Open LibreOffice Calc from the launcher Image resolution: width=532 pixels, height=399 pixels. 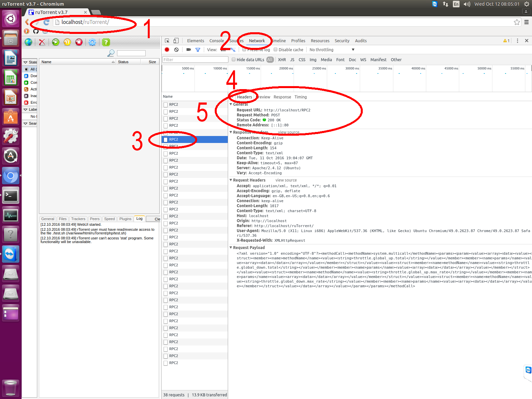(x=11, y=78)
